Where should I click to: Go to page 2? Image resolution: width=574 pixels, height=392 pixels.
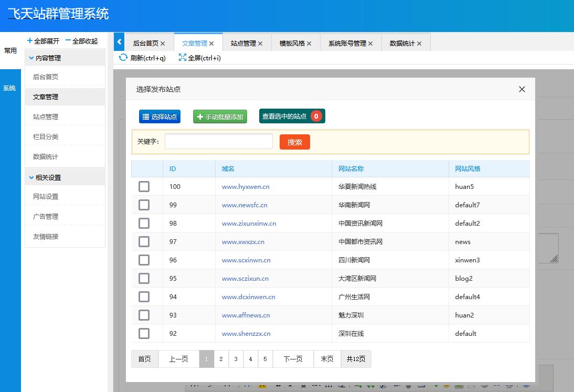coord(221,359)
